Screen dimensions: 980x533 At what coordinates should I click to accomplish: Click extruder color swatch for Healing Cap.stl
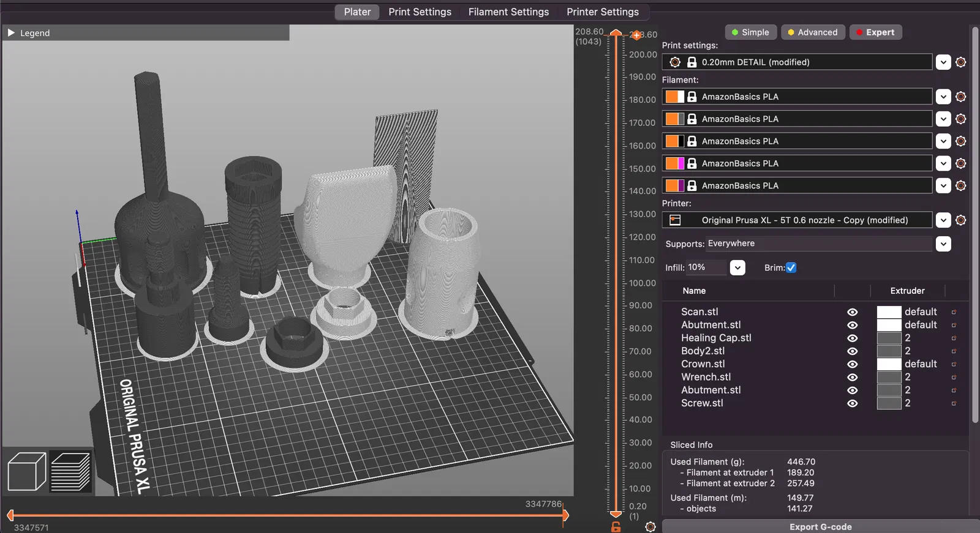889,338
